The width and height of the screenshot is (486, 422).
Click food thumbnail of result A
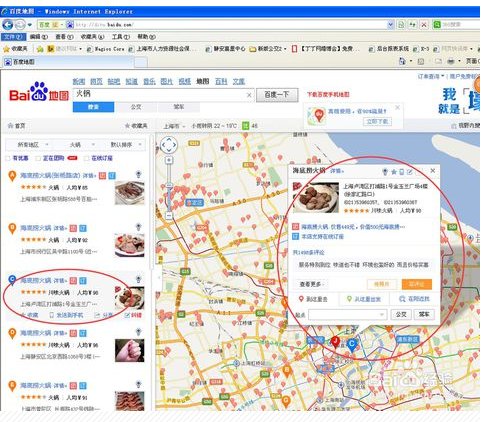tap(130, 193)
